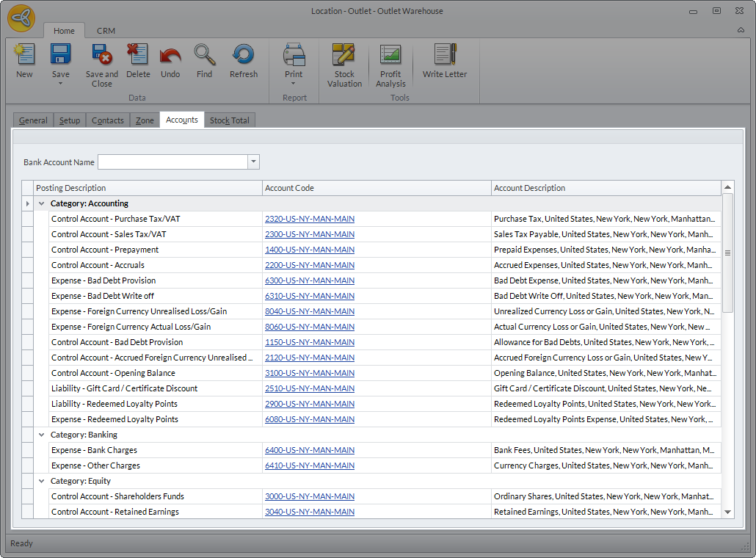
Task: Click the Refresh icon
Action: (x=243, y=56)
